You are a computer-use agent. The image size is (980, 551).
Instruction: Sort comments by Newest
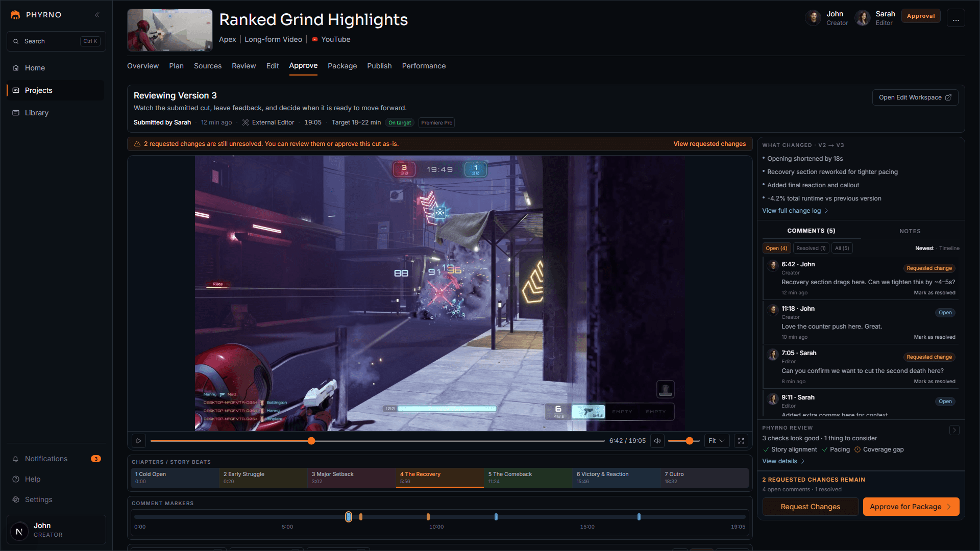pyautogui.click(x=924, y=248)
